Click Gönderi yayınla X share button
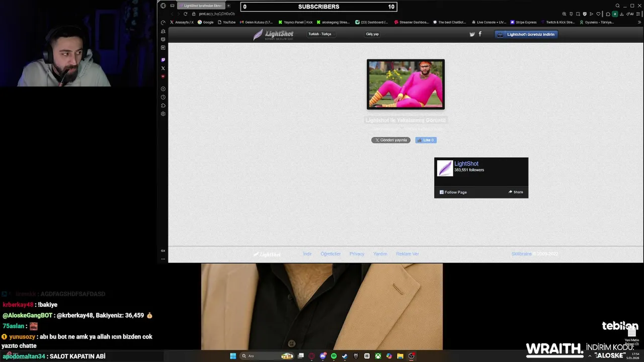 tap(391, 140)
